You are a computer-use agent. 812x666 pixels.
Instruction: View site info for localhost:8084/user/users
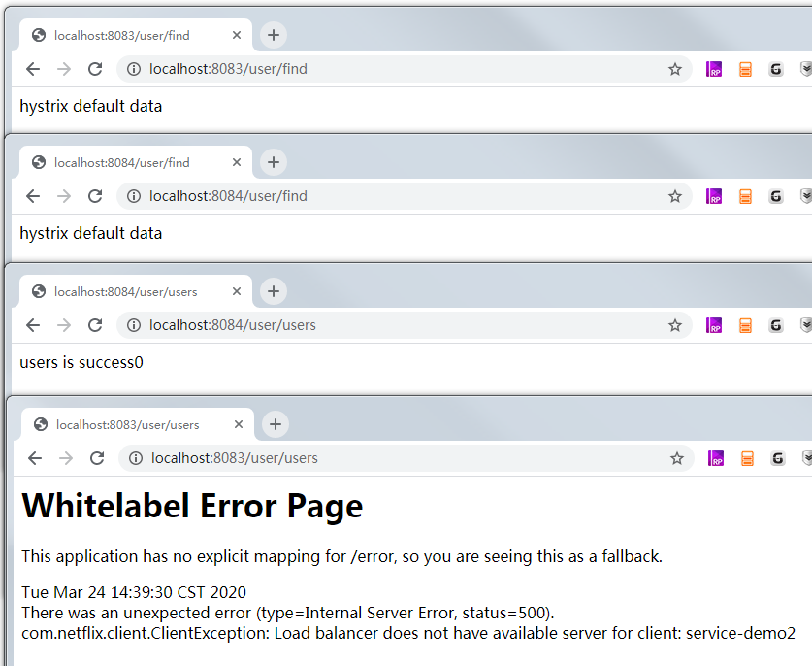tap(134, 325)
